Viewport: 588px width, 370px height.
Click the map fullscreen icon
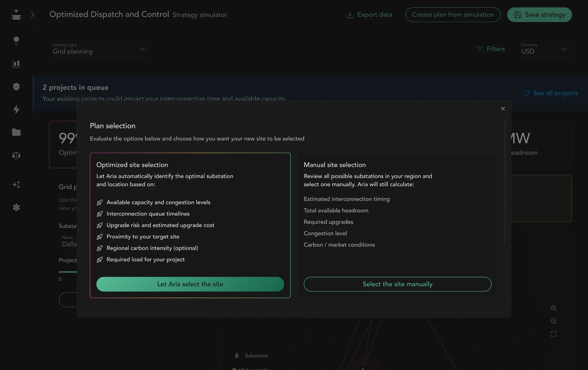pos(554,334)
